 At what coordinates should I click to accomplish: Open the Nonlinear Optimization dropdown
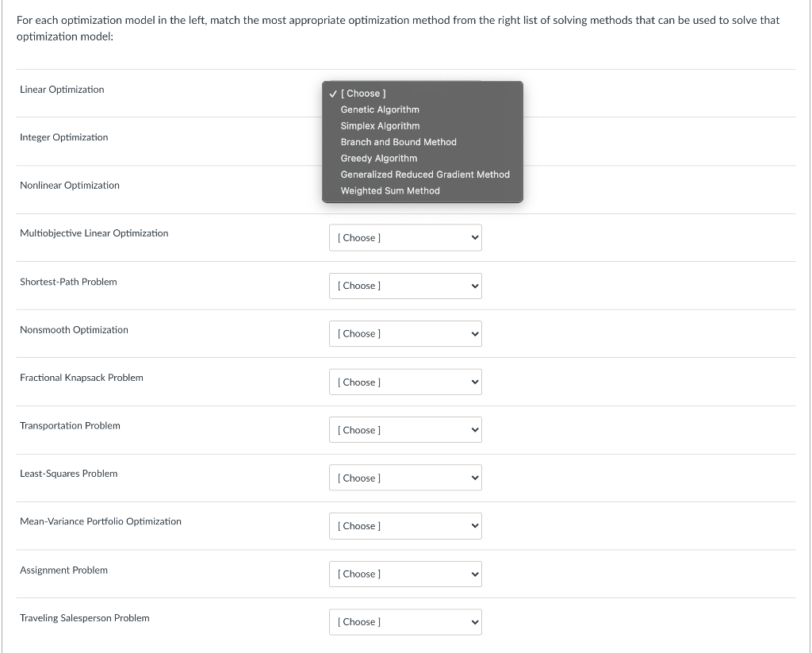coord(405,189)
